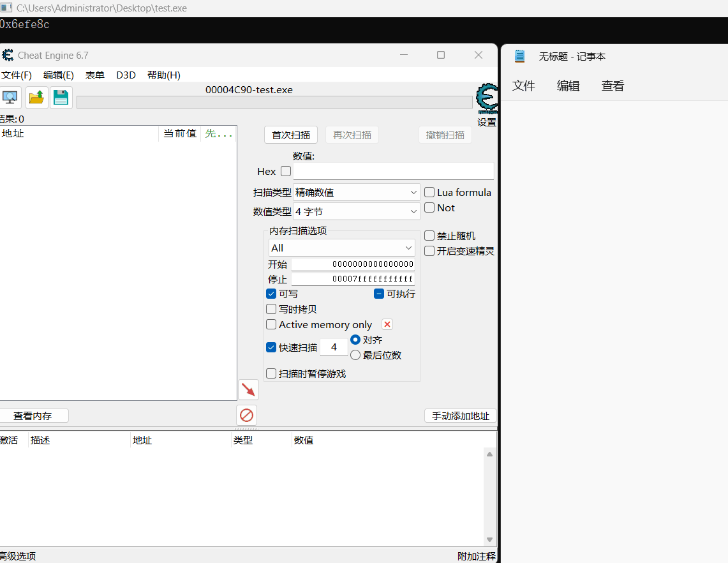The width and height of the screenshot is (728, 563).
Task: Open Notepad 编辑 menu
Action: point(568,86)
